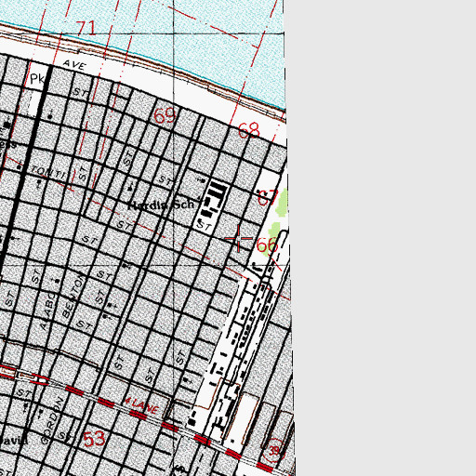The width and height of the screenshot is (476, 476).
Task: Click the black school buildings by Hardin Sch
Action: [215, 200]
